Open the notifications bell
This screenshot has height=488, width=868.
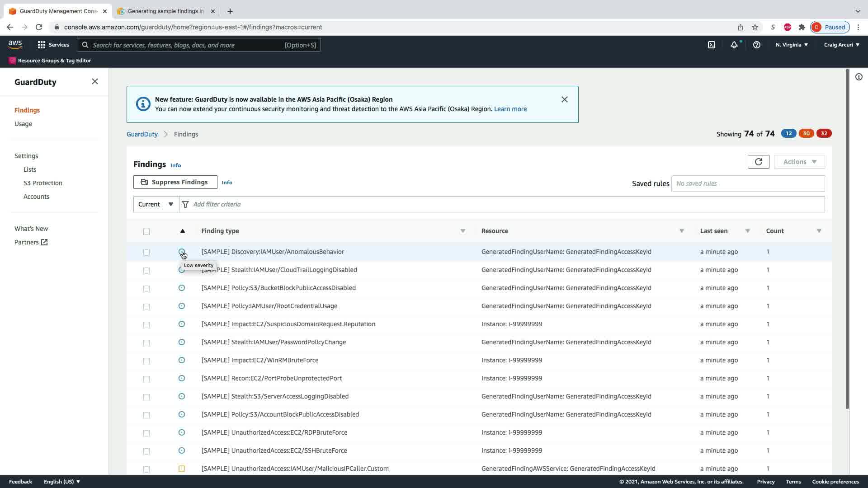click(x=734, y=45)
